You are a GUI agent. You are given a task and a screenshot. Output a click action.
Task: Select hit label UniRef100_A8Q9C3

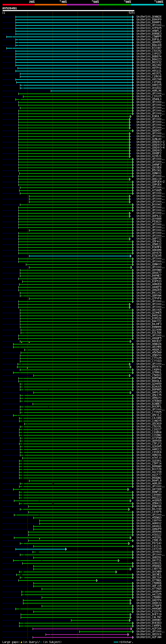[149, 350]
